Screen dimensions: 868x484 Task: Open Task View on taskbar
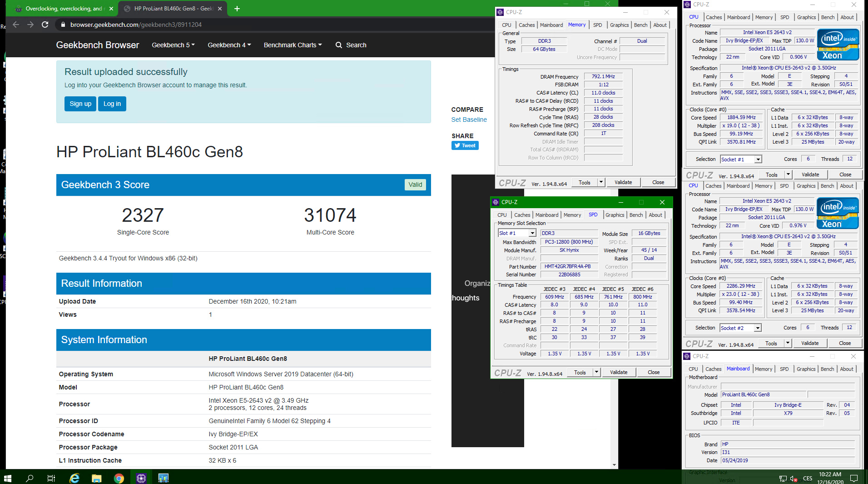point(51,478)
